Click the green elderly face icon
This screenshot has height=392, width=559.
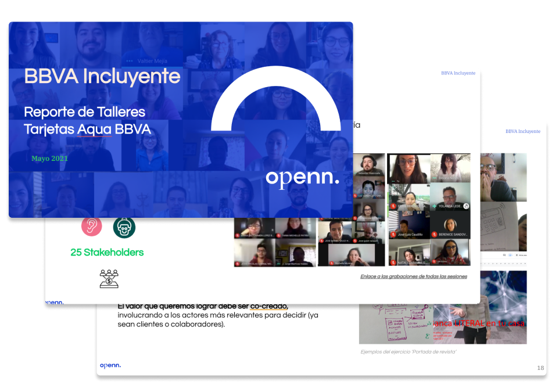[x=124, y=228]
